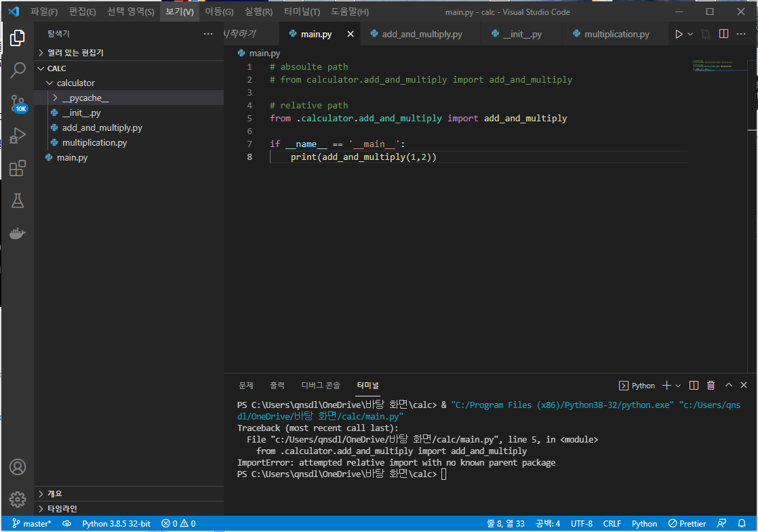Viewport: 758px width, 532px height.
Task: Switch to __init__.py editor tab
Action: (522, 35)
